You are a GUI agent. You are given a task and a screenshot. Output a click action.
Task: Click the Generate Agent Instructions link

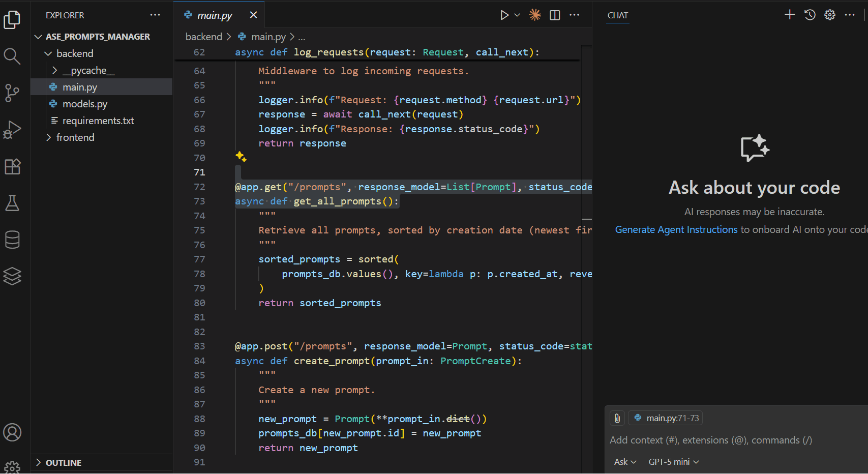click(x=676, y=229)
